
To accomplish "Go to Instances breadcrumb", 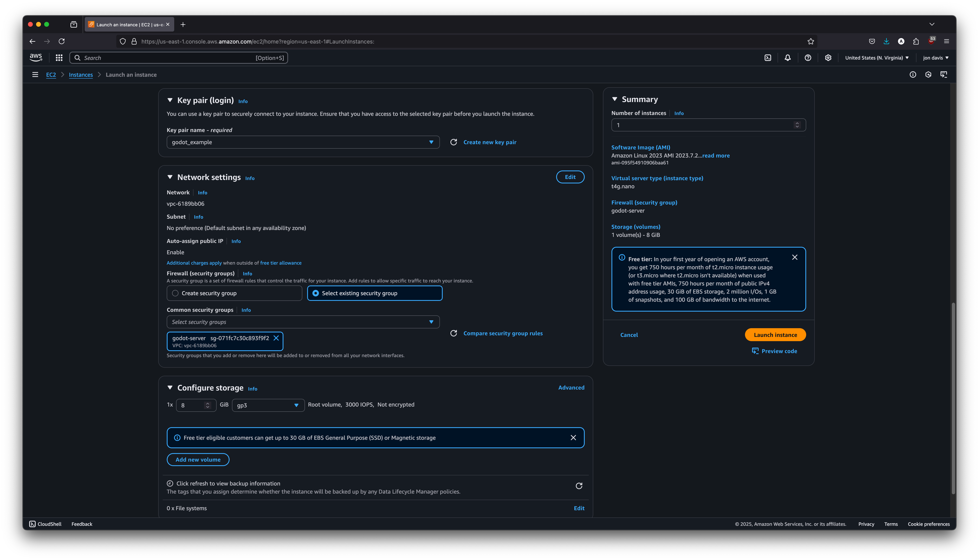I will click(x=81, y=75).
